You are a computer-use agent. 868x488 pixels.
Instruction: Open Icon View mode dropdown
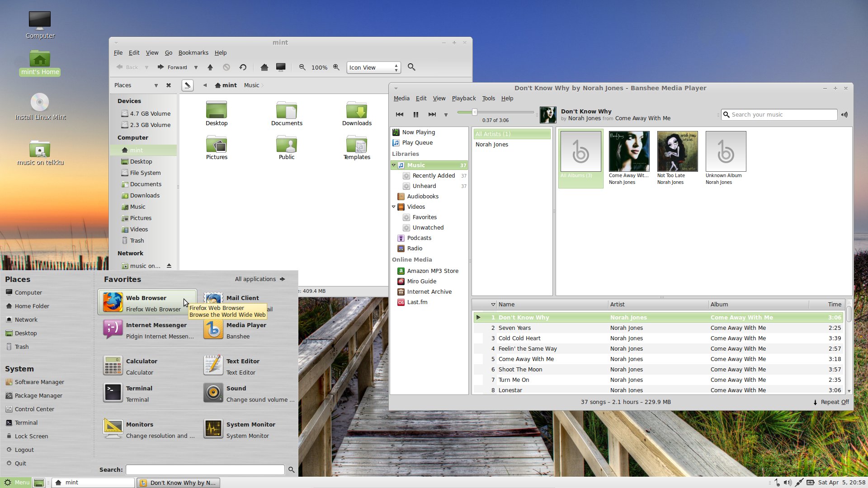[x=373, y=68]
